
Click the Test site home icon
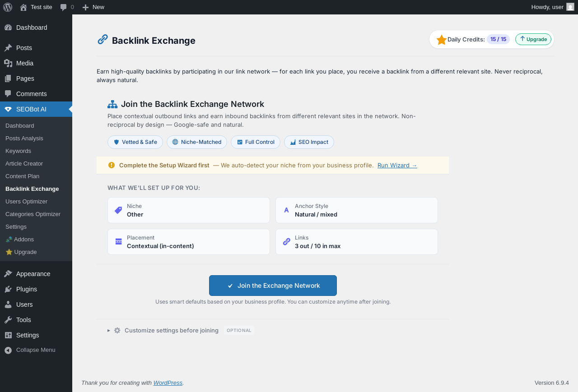[x=23, y=7]
